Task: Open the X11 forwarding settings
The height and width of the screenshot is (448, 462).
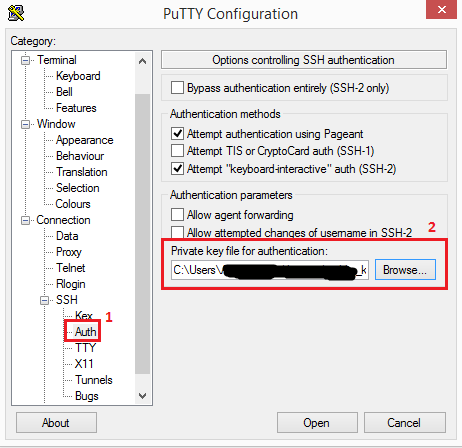Action: [x=84, y=364]
